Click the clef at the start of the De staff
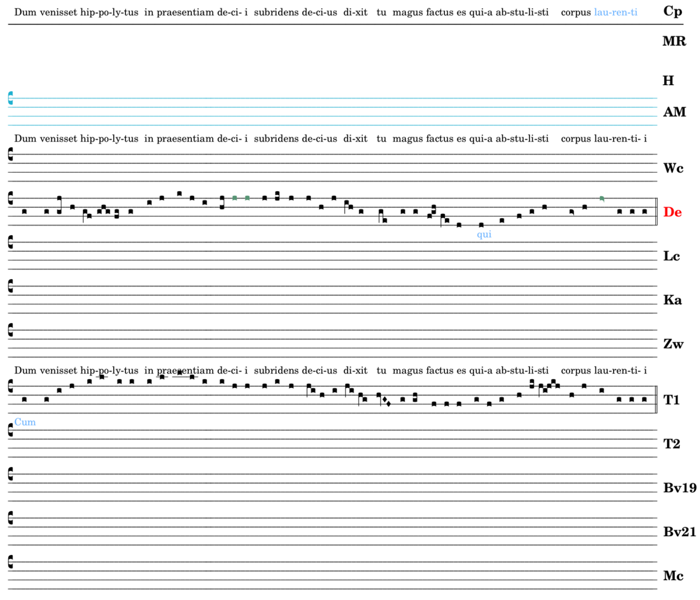The width and height of the screenshot is (700, 600). (11, 198)
